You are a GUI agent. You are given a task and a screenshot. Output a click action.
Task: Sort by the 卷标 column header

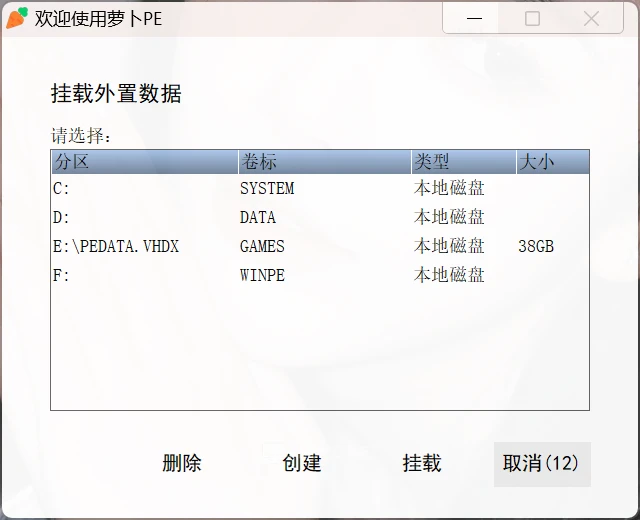(324, 162)
